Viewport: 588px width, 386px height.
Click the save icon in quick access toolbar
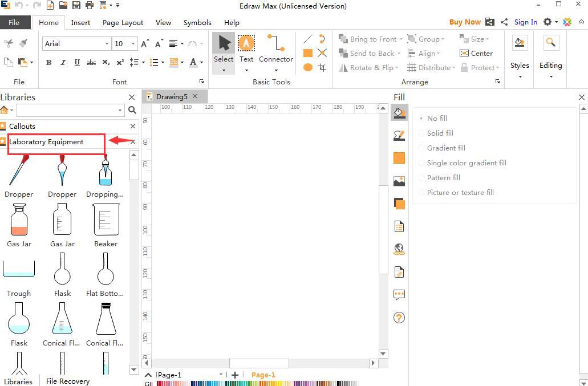pos(76,5)
